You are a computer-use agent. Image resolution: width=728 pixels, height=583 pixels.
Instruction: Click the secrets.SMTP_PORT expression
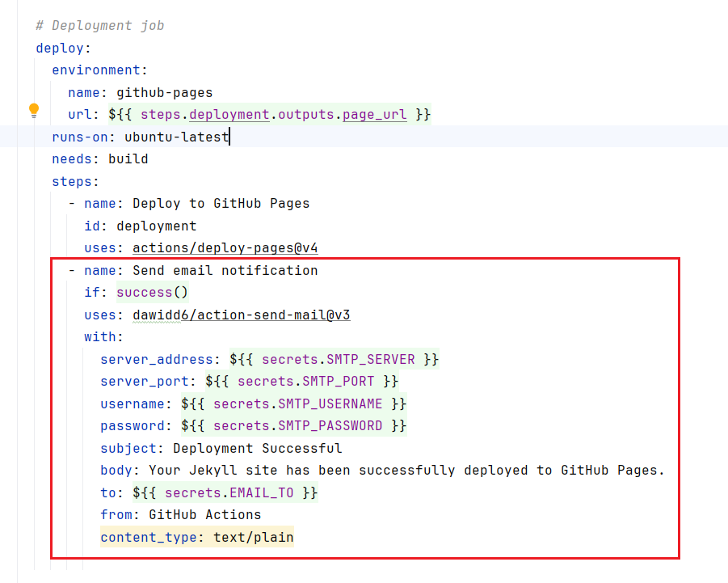pos(301,381)
